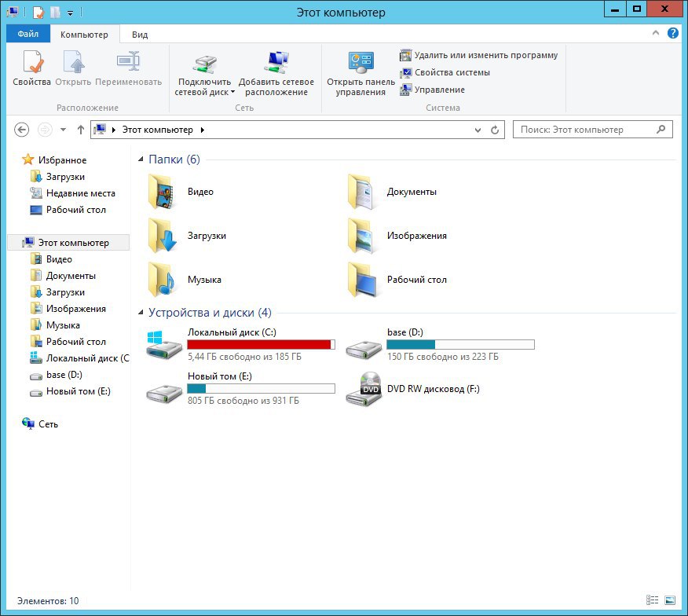Viewport: 688px width, 616px height.
Task: Switch to the Компьютер ribbon tab
Action: click(x=84, y=35)
